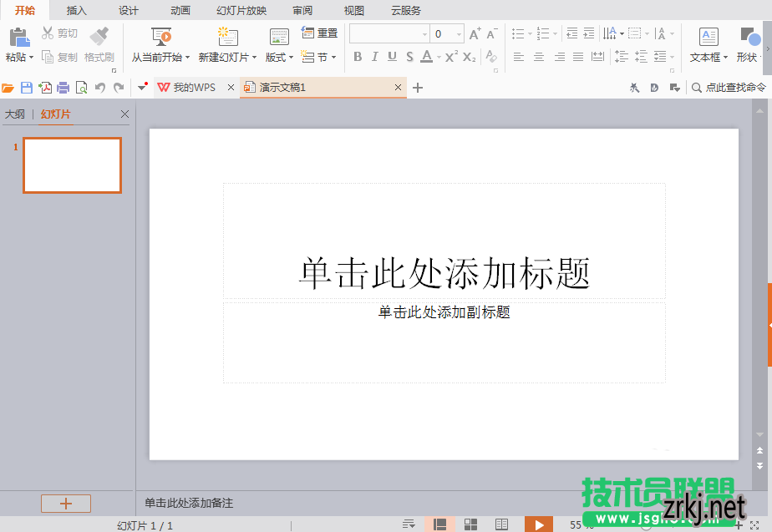The width and height of the screenshot is (772, 532).
Task: Open the 粘贴 paste options arrow
Action: [x=31, y=58]
